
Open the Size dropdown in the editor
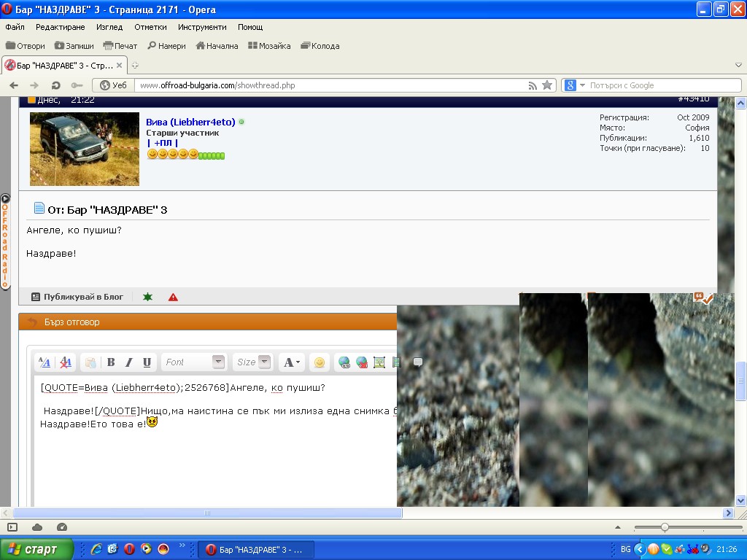(264, 362)
